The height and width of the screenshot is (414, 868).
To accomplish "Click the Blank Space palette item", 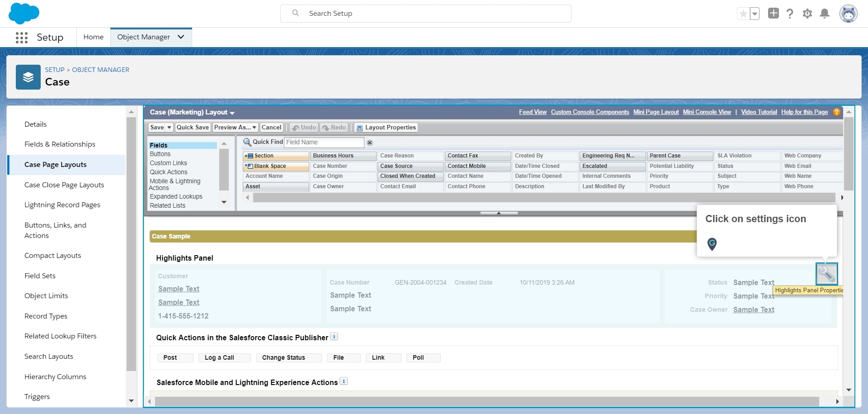I will (x=276, y=166).
